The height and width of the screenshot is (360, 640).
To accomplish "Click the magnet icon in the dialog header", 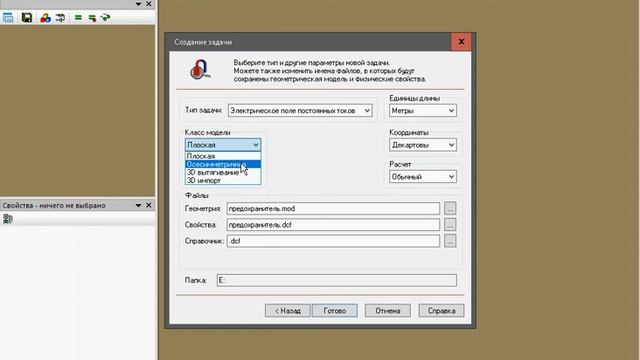I will [x=200, y=69].
